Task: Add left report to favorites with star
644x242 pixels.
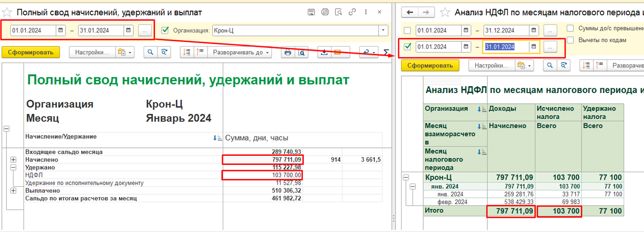Action: pyautogui.click(x=7, y=13)
